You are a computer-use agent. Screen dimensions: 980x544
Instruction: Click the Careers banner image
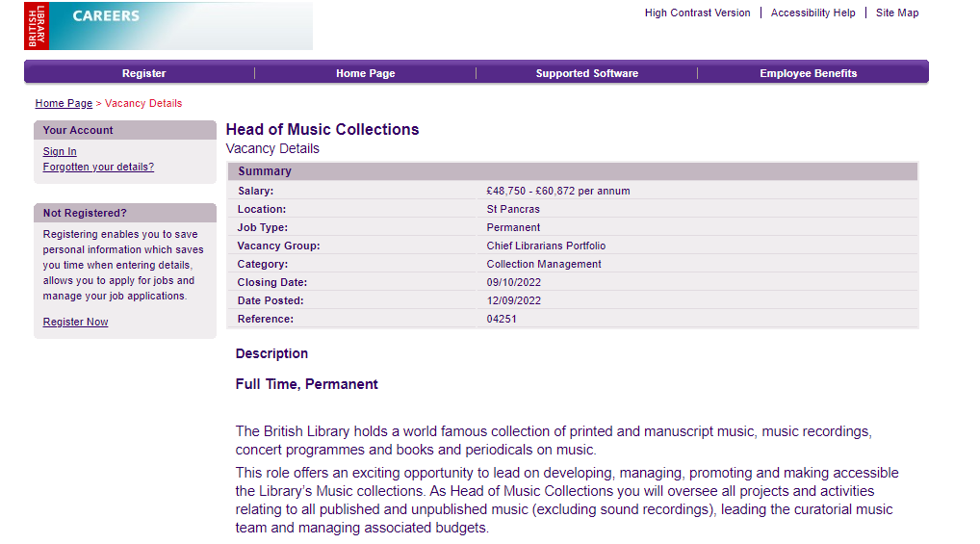point(181,26)
